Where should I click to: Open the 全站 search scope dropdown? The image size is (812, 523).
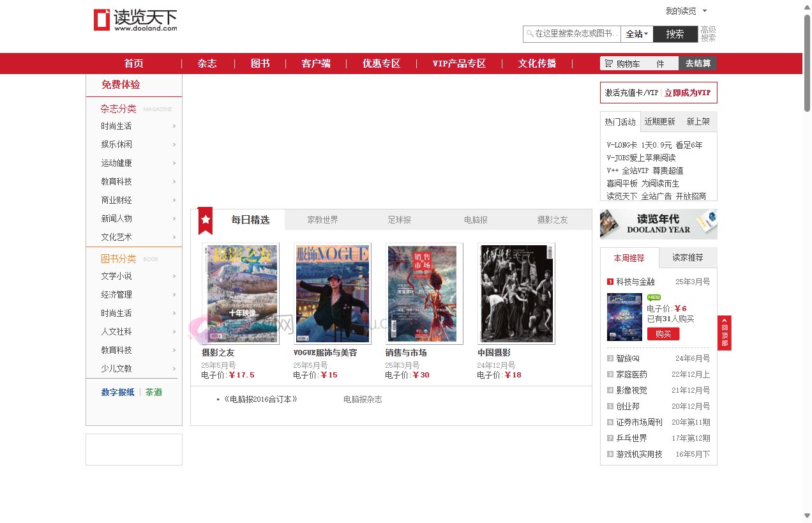(636, 34)
